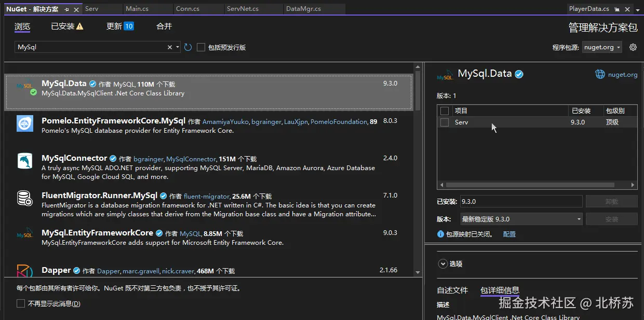The image size is (644, 320).
Task: Click the MySQL logo in details pane
Action: pos(445,75)
